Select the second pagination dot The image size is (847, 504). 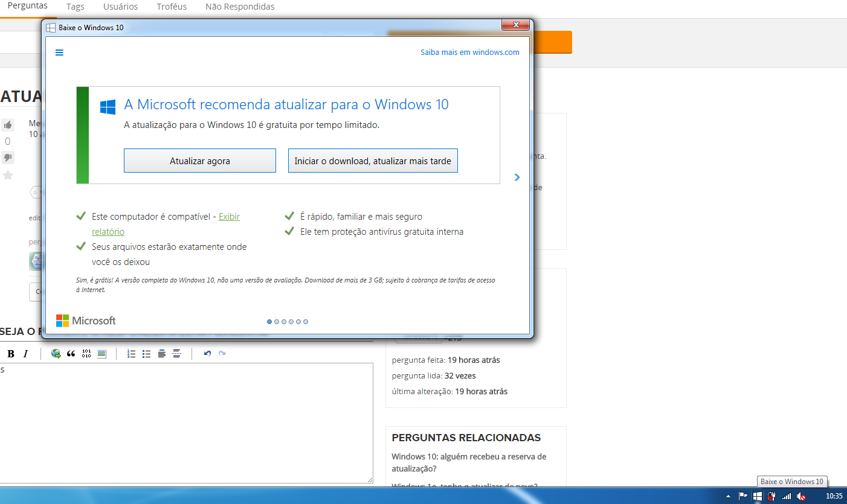coord(277,322)
